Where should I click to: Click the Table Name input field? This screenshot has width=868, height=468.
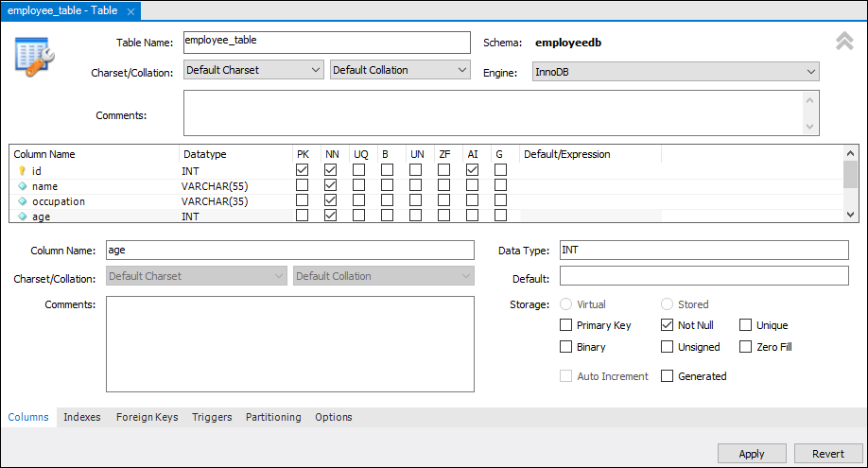326,43
